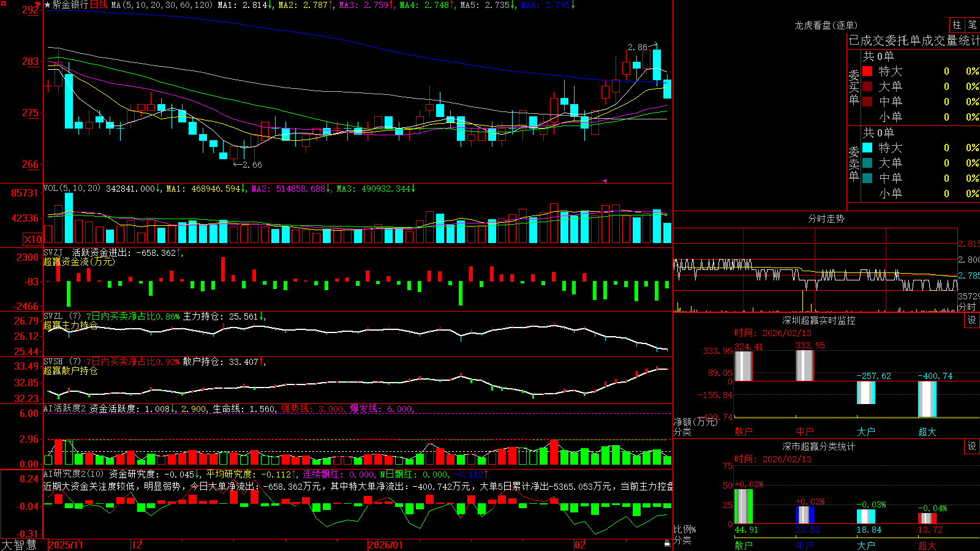Click the 散户持仓: 33.407 value
The height and width of the screenshot is (551, 980).
(221, 362)
